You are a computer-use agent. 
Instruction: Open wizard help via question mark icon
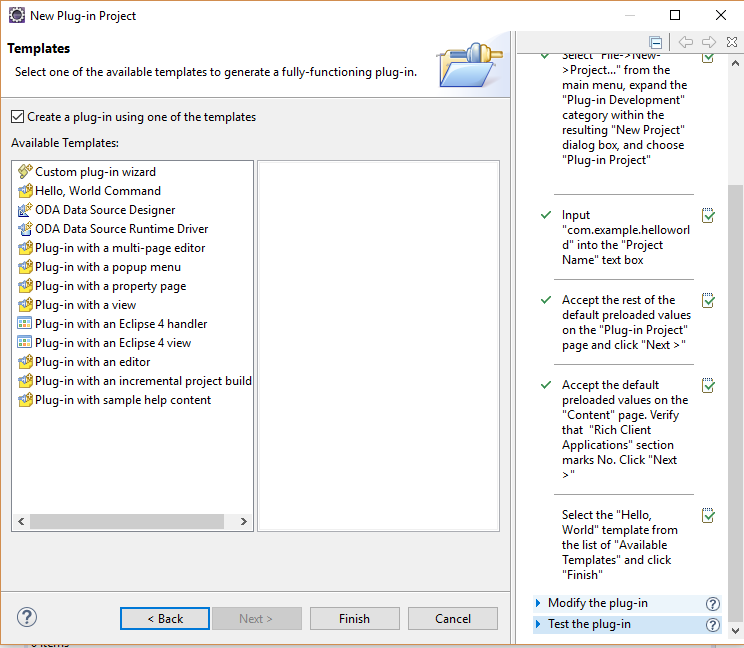click(x=27, y=617)
